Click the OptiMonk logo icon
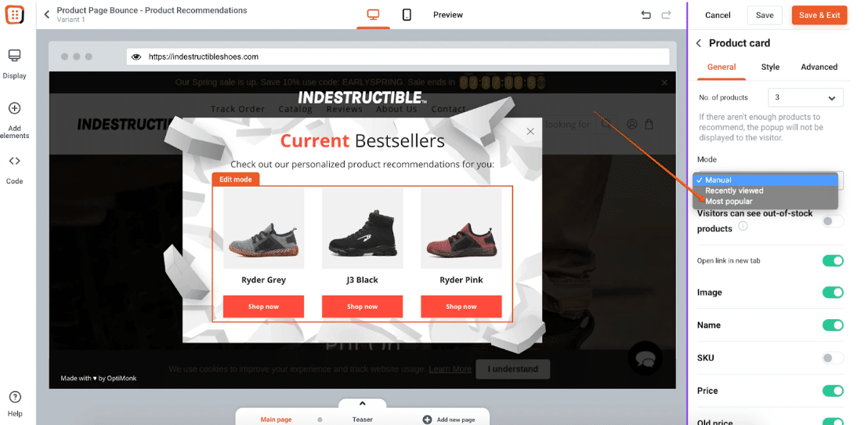Image resolution: width=868 pixels, height=425 pixels. tap(14, 15)
